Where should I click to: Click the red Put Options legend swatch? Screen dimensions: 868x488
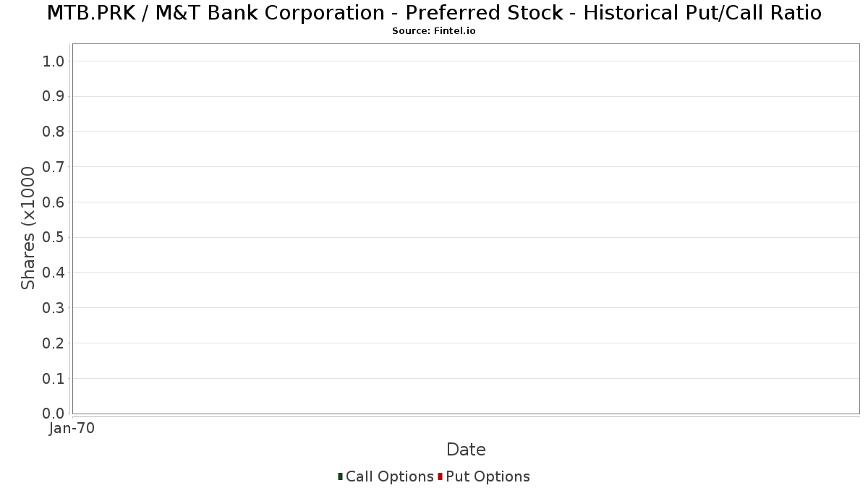pyautogui.click(x=440, y=476)
